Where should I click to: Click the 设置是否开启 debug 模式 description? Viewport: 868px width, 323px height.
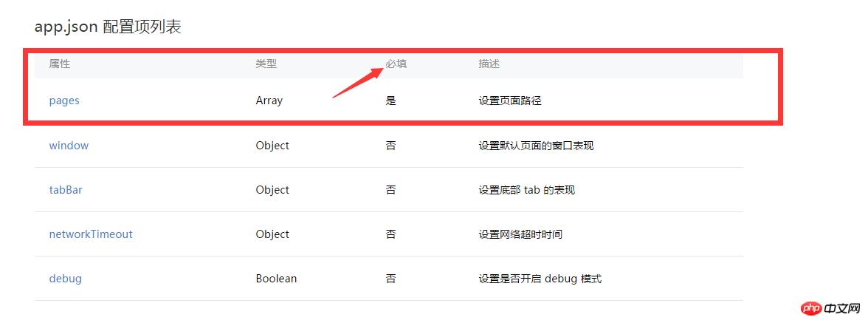point(540,279)
